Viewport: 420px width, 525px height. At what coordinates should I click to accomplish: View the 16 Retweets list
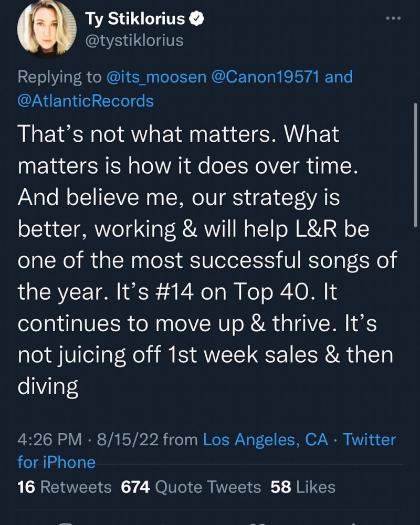coord(65,487)
